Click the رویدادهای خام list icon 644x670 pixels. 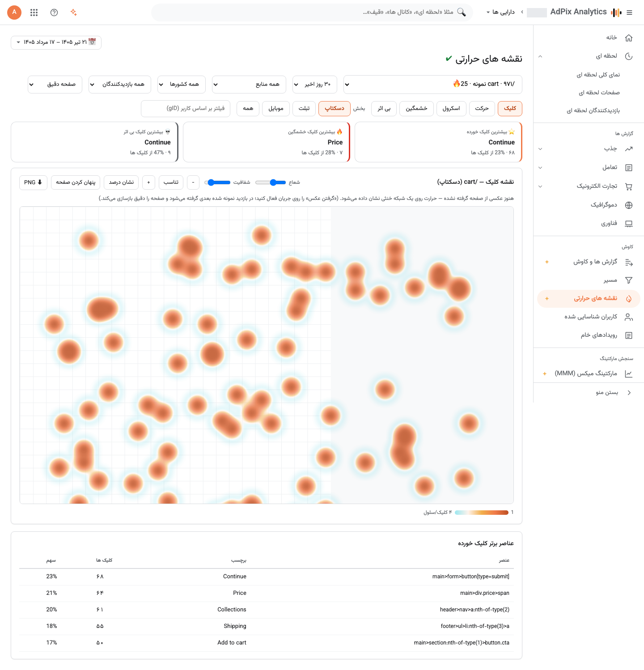pyautogui.click(x=629, y=335)
